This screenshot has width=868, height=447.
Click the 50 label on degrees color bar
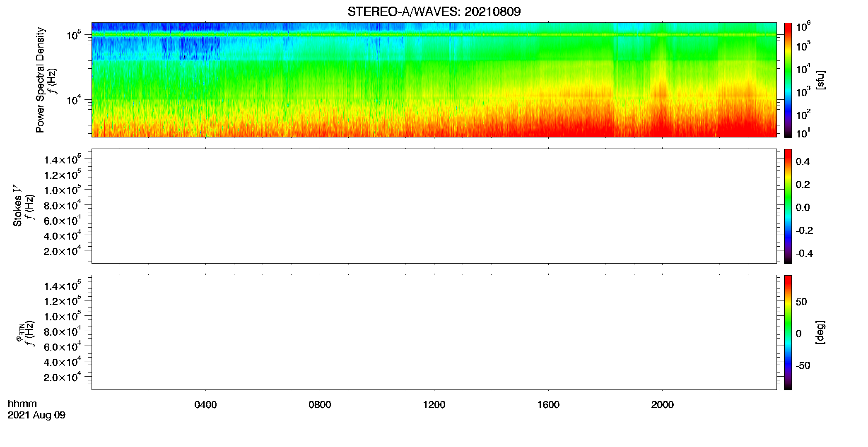(801, 302)
